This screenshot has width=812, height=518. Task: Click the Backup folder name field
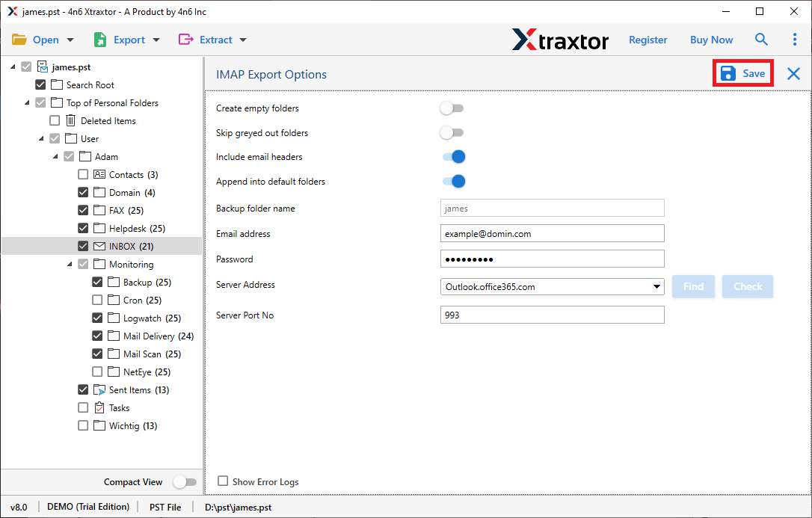tap(552, 208)
